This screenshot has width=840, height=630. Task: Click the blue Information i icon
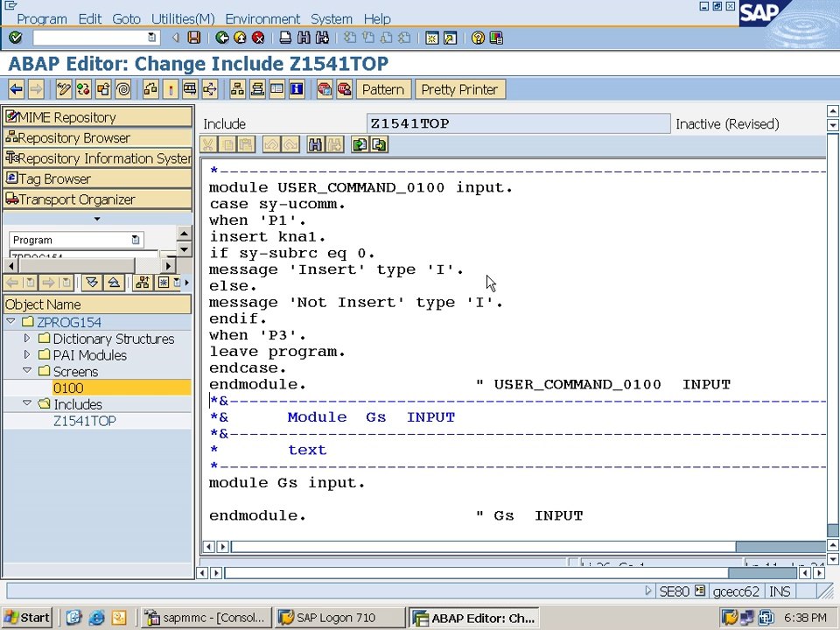(297, 89)
